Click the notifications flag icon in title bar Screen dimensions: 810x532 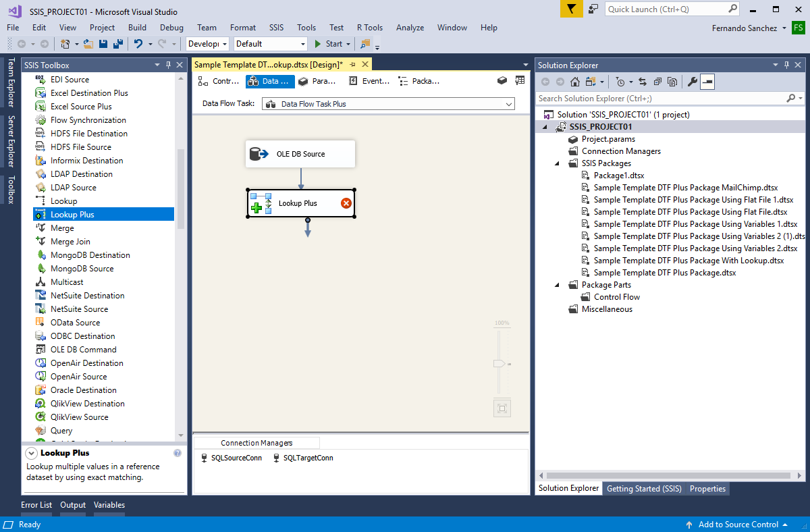(572, 9)
